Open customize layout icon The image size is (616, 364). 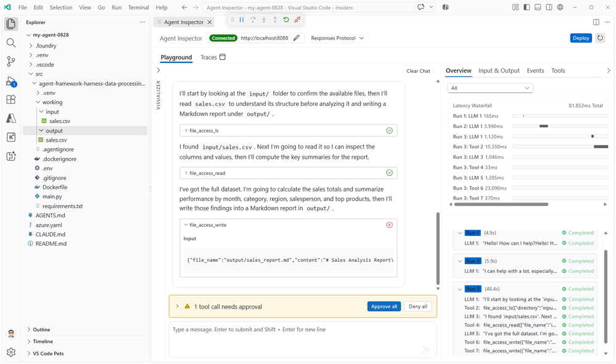pyautogui.click(x=515, y=7)
